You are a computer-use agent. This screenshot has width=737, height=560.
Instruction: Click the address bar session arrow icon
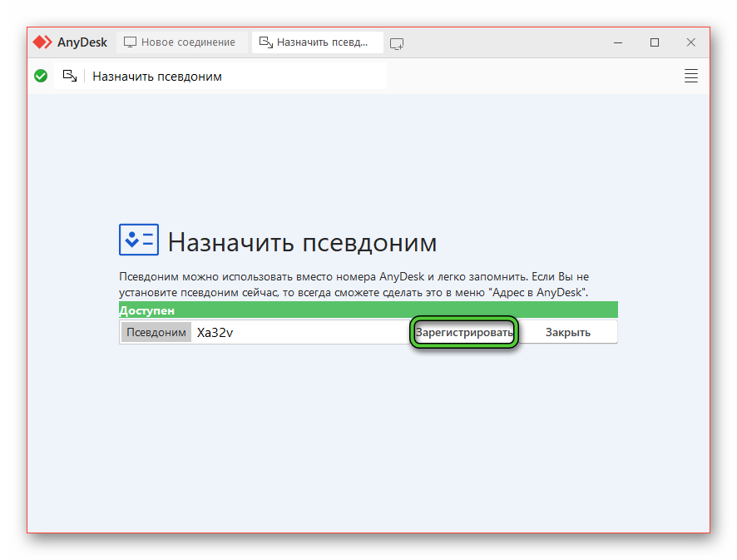70,76
